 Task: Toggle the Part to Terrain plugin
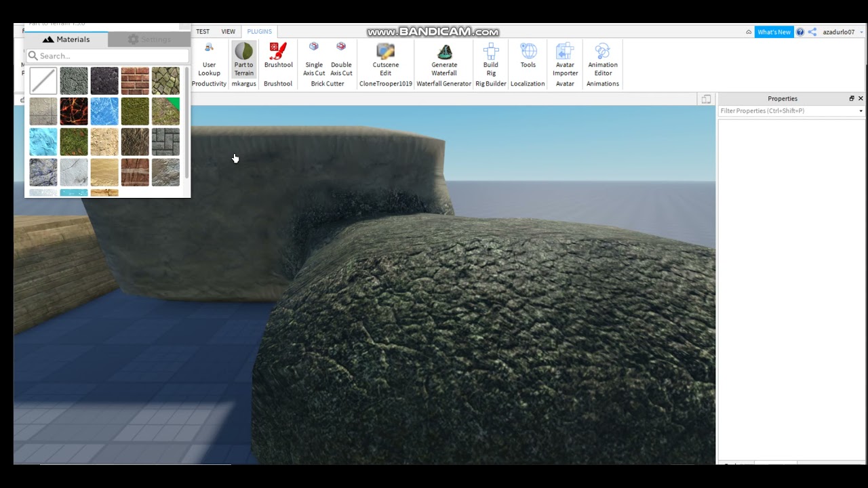[x=243, y=60]
